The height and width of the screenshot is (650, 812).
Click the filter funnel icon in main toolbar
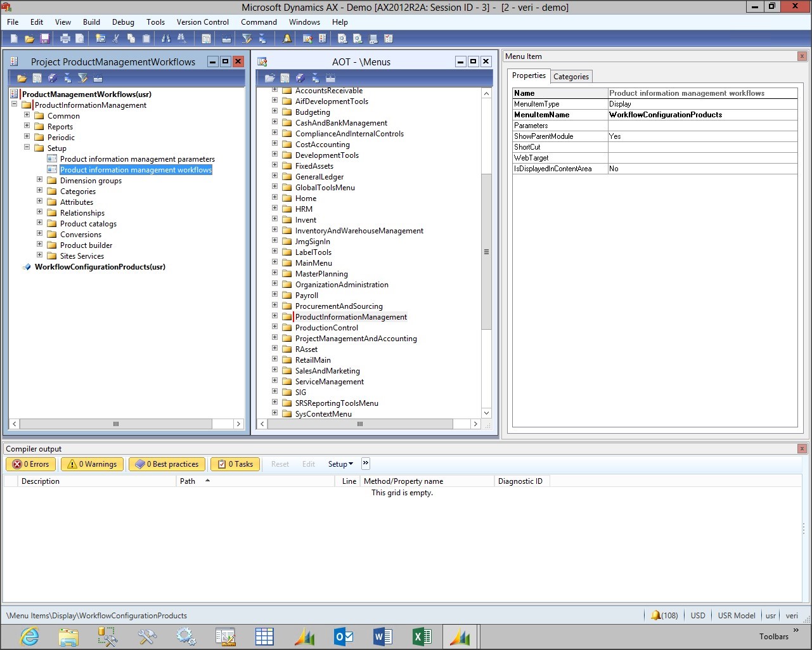tap(247, 39)
